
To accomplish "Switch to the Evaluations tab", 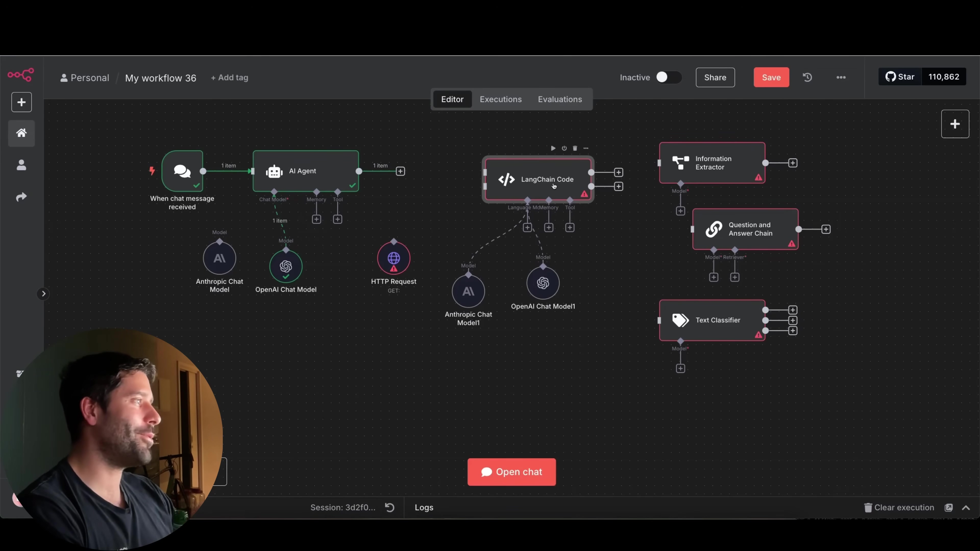I will tap(560, 99).
